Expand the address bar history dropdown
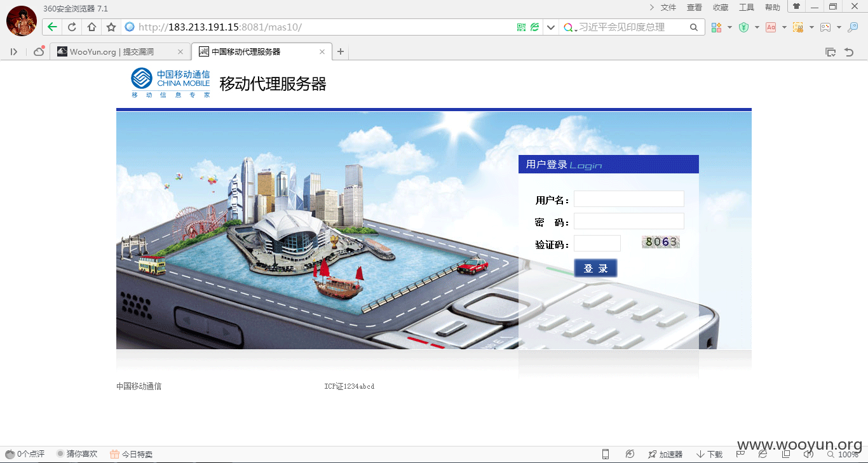This screenshot has height=463, width=868. 550,27
